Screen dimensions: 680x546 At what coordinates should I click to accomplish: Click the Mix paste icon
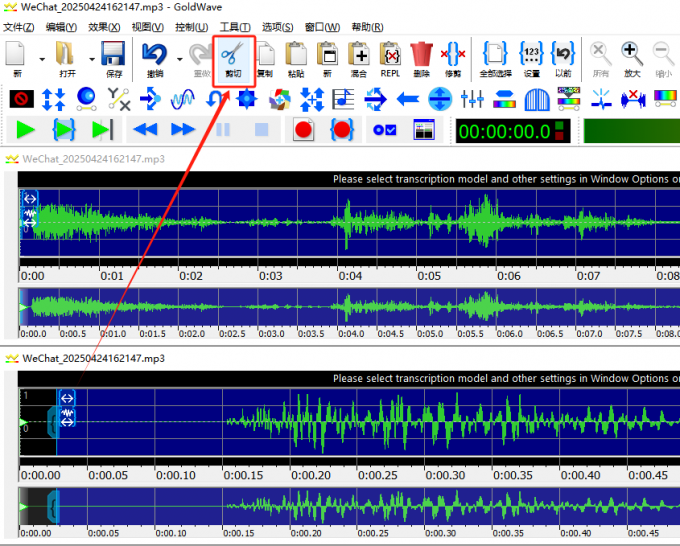point(359,60)
